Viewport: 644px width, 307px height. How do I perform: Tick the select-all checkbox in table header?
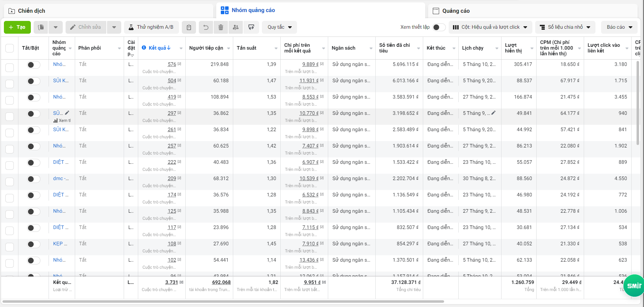[10, 48]
